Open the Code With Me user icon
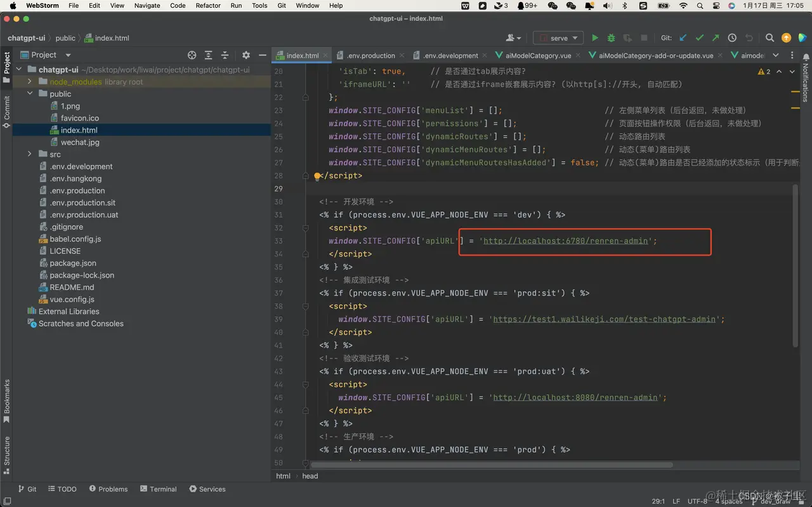 [513, 38]
